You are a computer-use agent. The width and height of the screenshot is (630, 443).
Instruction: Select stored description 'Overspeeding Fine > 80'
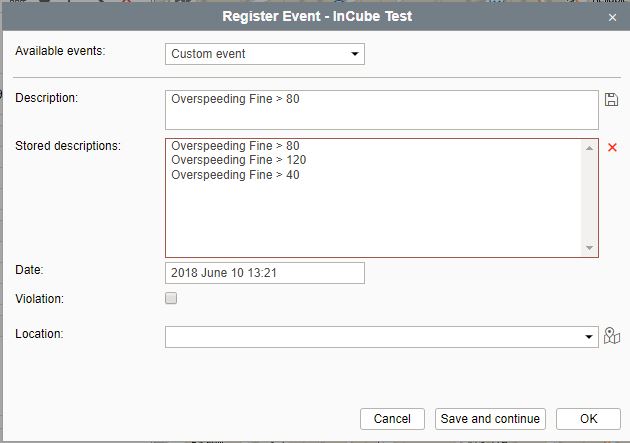pos(235,147)
